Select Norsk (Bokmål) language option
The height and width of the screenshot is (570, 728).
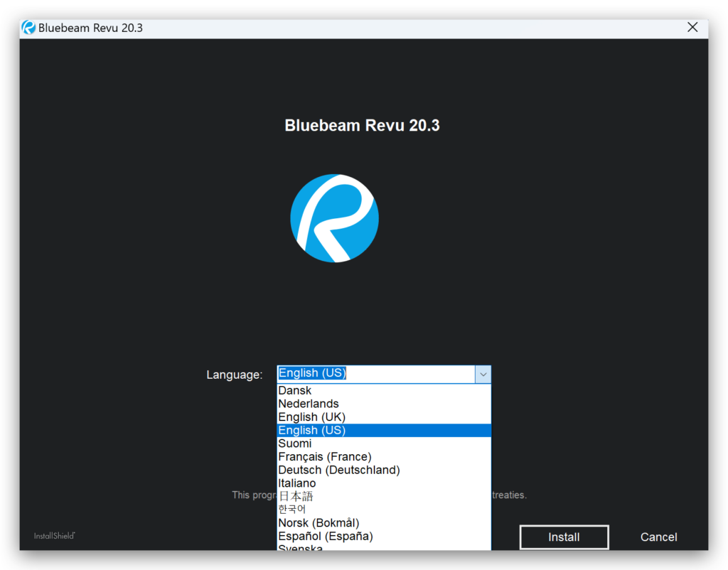click(x=384, y=522)
